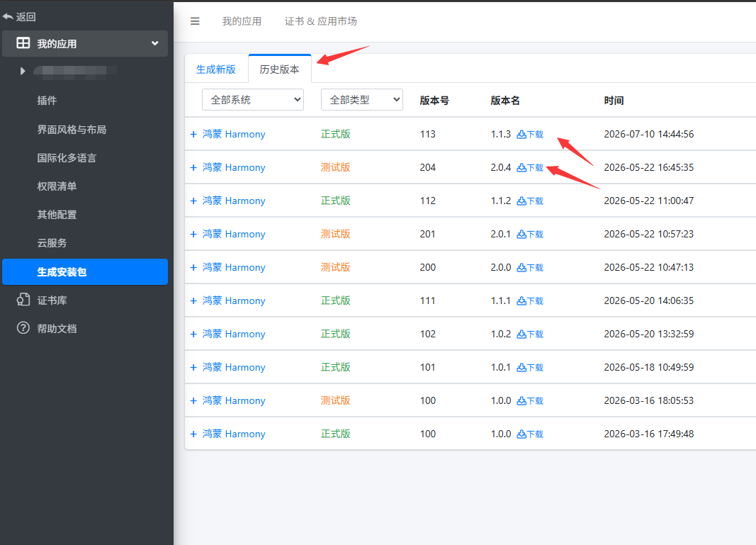Viewport: 756px width, 545px height.
Task: Click timestamp 2026-07-10 14:44:56
Action: click(649, 134)
